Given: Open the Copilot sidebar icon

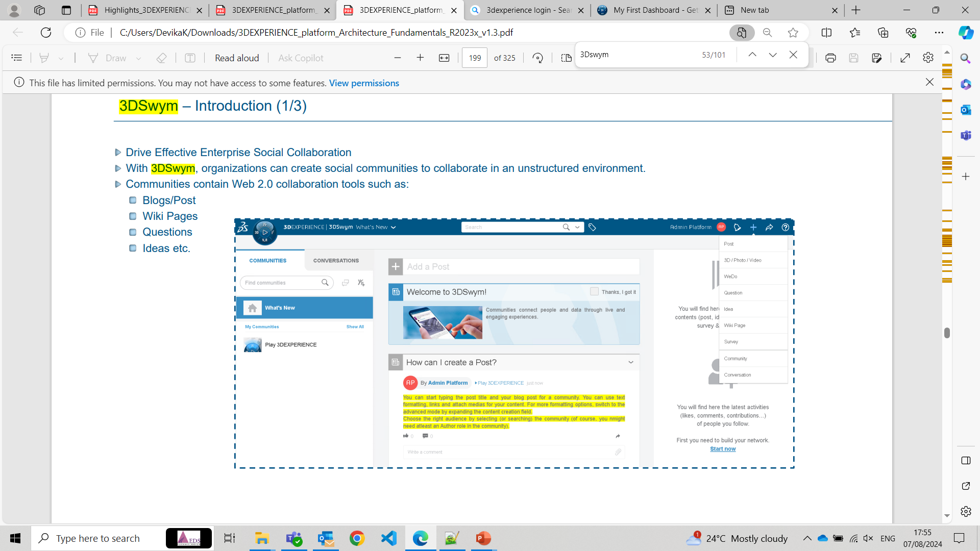Looking at the screenshot, I should point(966,33).
